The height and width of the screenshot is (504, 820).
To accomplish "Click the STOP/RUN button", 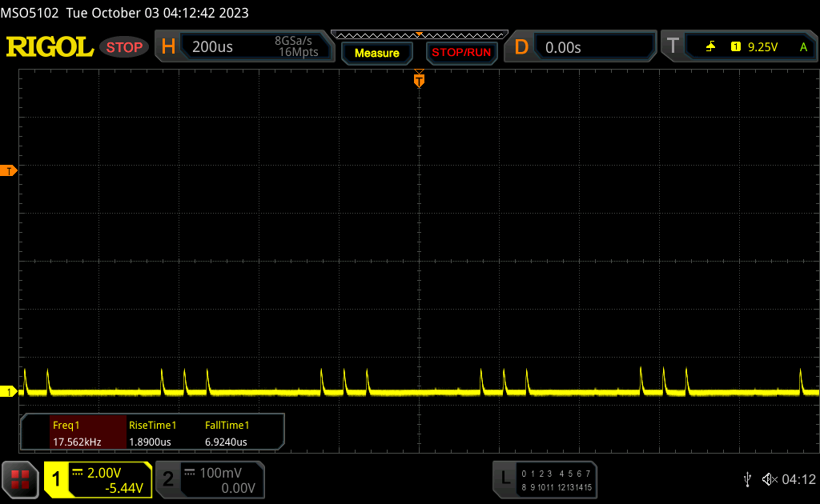I will point(461,53).
